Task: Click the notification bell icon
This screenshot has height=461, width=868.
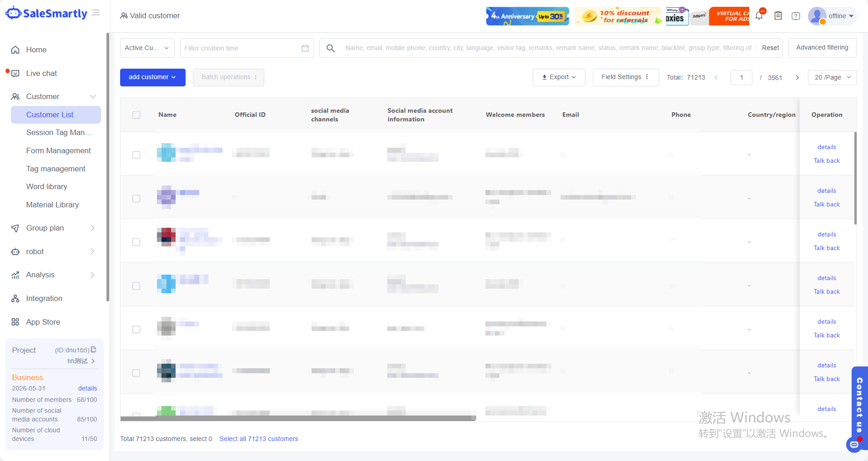Action: [x=759, y=16]
